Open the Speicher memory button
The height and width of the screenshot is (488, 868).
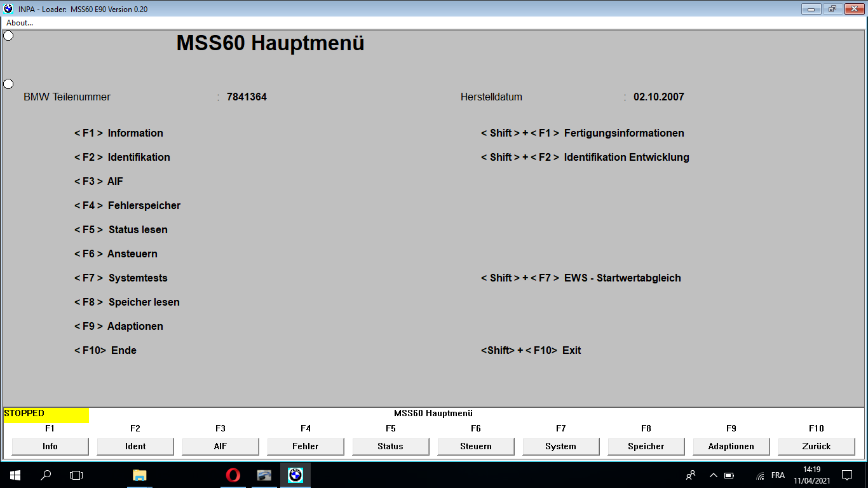tap(646, 446)
